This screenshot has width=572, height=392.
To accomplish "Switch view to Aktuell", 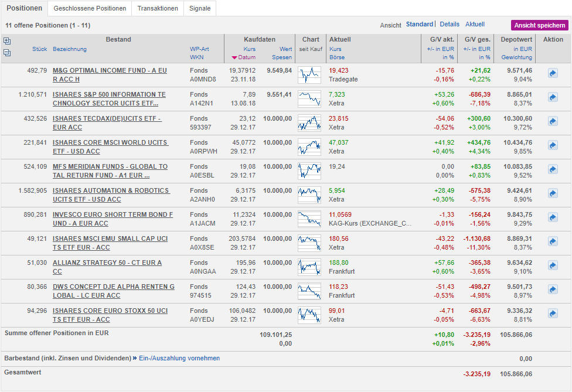I will click(475, 25).
